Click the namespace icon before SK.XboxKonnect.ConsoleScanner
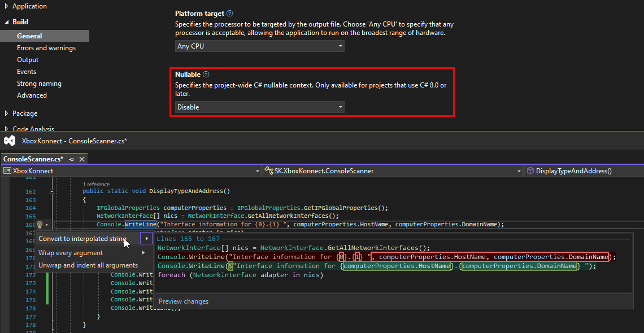The height and width of the screenshot is (333, 644). (x=269, y=170)
